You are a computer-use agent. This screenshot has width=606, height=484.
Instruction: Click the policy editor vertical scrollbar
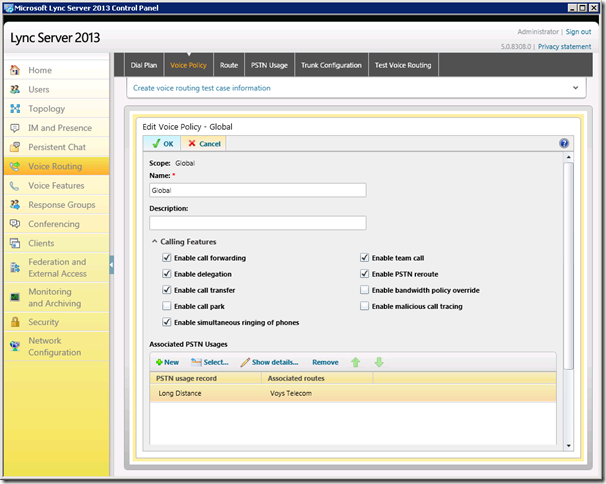tap(568, 266)
